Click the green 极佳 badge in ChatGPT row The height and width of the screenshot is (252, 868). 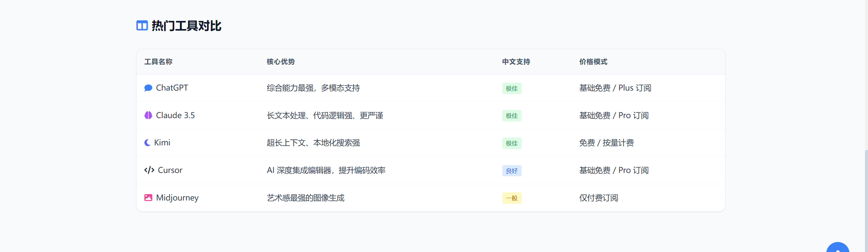pos(512,88)
